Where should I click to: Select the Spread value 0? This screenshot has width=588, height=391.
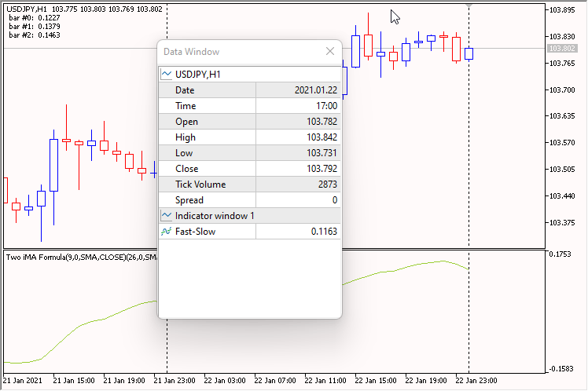pyautogui.click(x=335, y=200)
